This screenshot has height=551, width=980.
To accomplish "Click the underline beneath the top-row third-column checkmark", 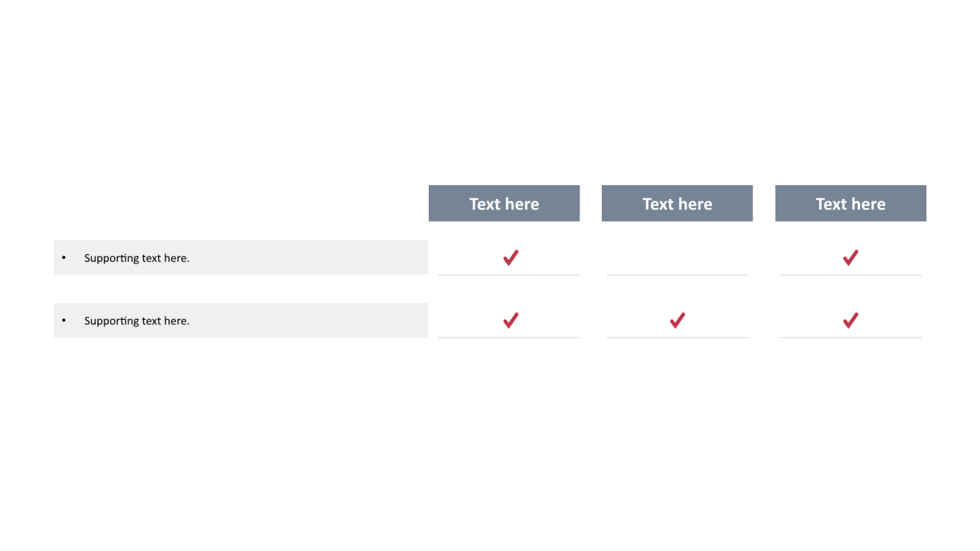I will pyautogui.click(x=851, y=275).
